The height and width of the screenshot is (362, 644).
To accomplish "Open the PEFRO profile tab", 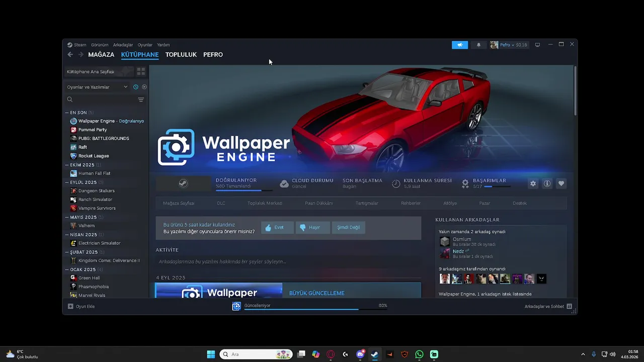I will [x=213, y=54].
